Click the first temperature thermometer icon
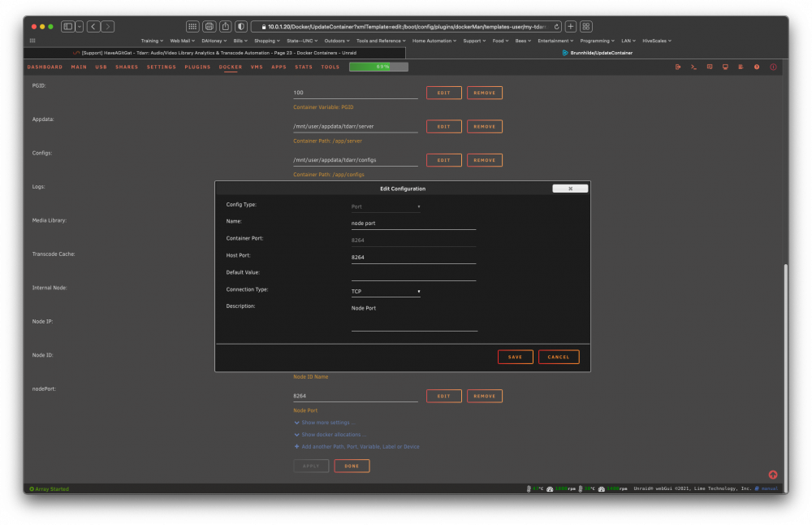Screen dimensions: 812x525 pos(529,488)
